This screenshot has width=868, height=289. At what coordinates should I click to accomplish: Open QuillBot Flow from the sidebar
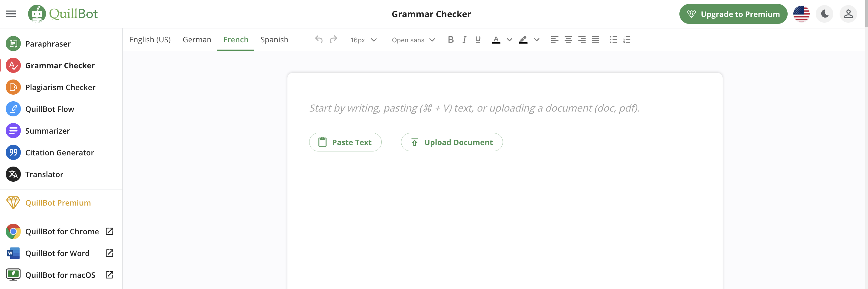[x=61, y=109]
